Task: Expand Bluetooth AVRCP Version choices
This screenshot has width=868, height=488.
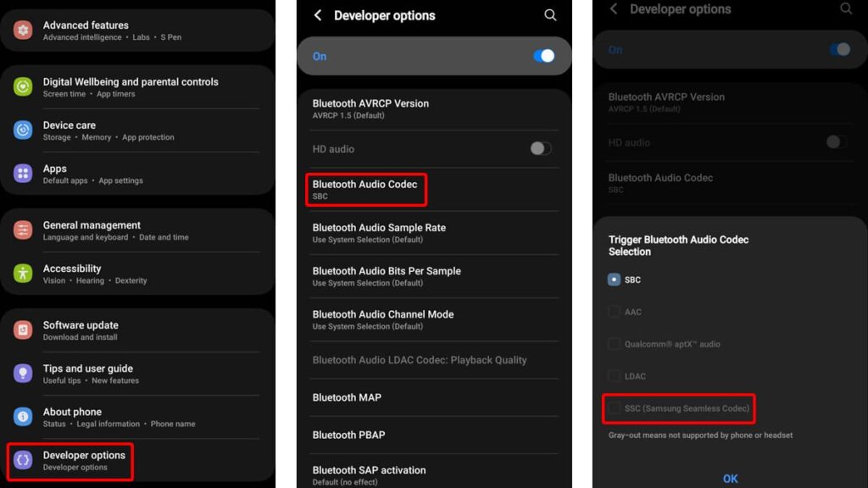Action: [x=370, y=108]
